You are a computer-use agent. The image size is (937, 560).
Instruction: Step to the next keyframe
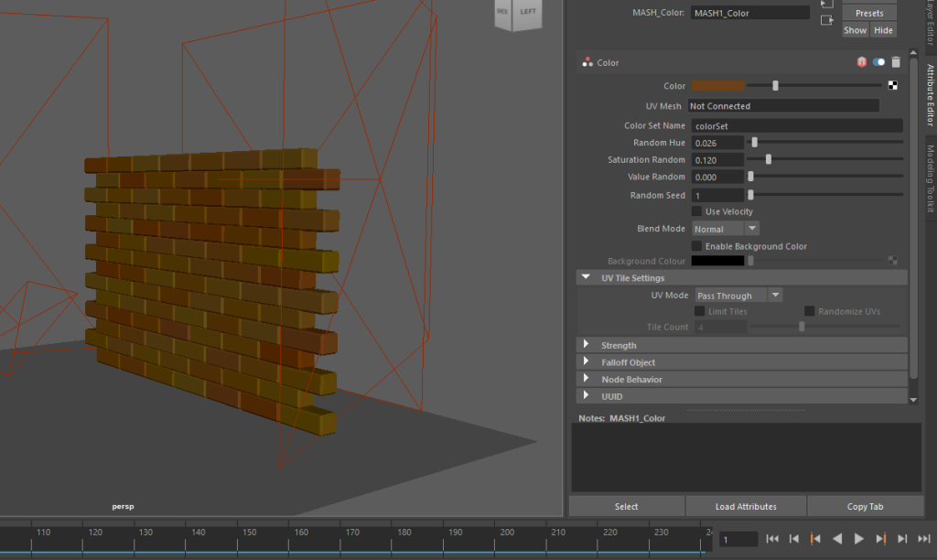[x=880, y=539]
